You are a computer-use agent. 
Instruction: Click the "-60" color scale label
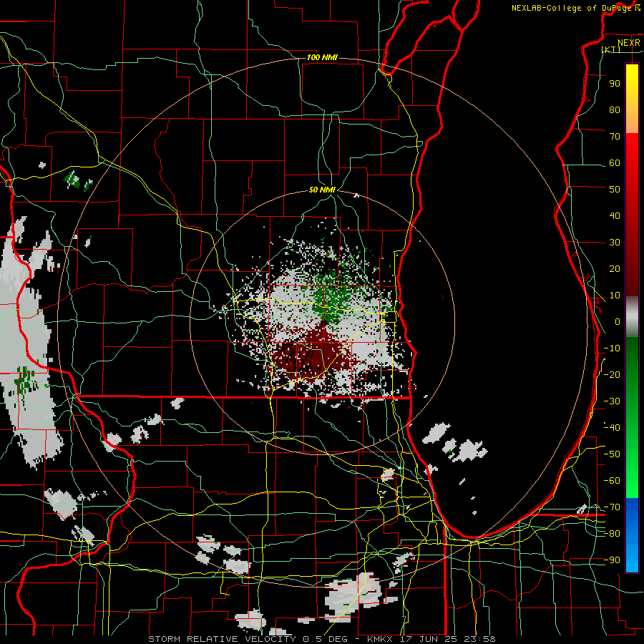click(612, 481)
